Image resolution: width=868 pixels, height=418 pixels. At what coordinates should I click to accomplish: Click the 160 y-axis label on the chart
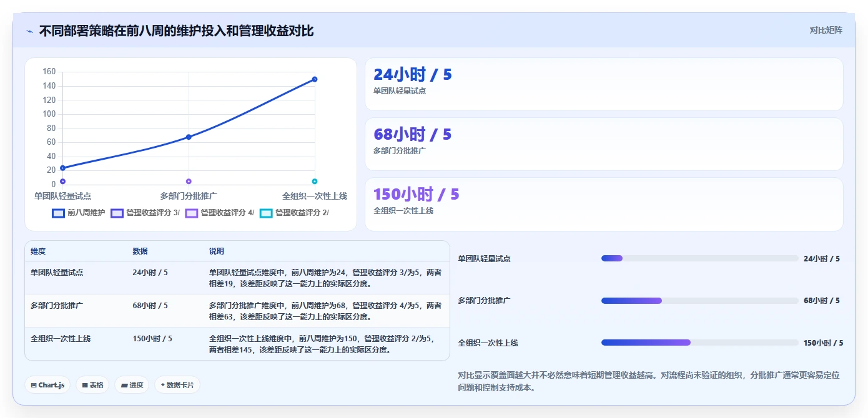tap(49, 72)
